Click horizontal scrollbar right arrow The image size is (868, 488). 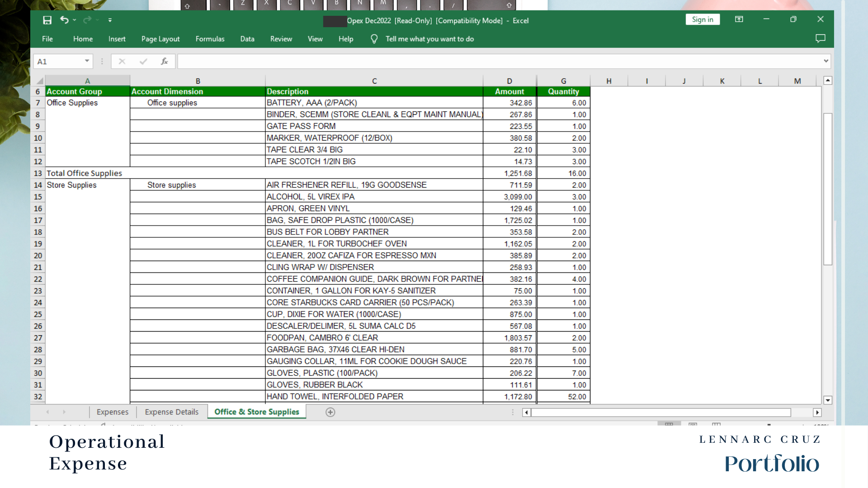[817, 413]
